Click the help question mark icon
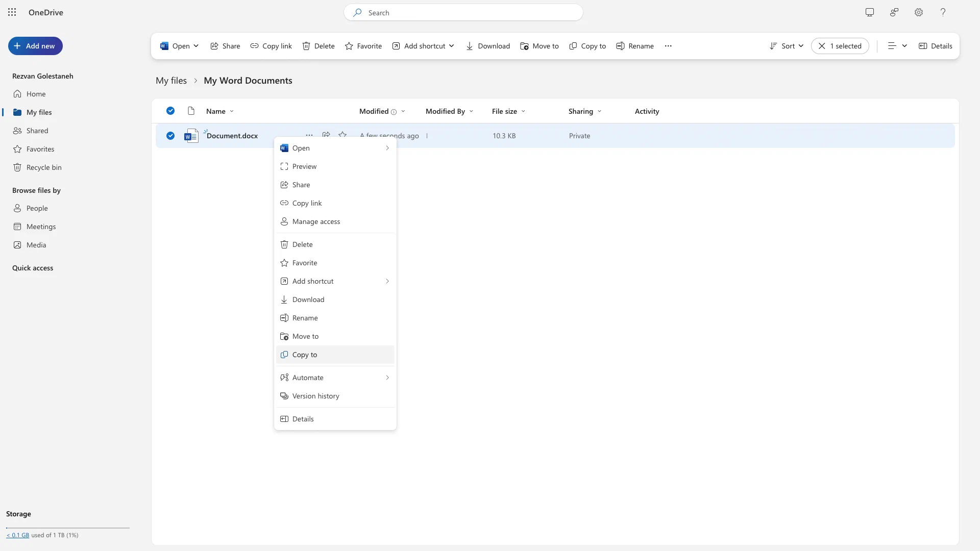980x551 pixels. [x=943, y=12]
